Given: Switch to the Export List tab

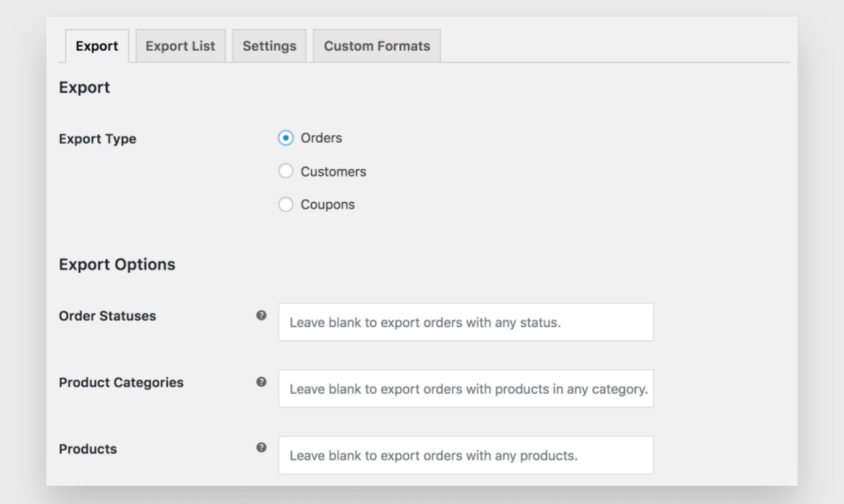Looking at the screenshot, I should point(180,46).
